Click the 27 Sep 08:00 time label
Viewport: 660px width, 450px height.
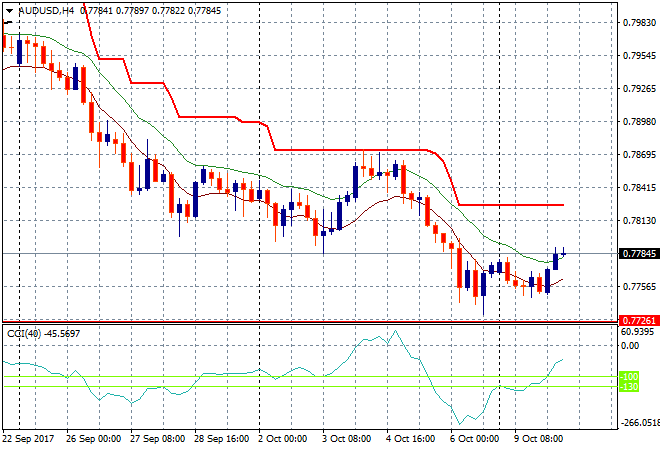point(157,439)
